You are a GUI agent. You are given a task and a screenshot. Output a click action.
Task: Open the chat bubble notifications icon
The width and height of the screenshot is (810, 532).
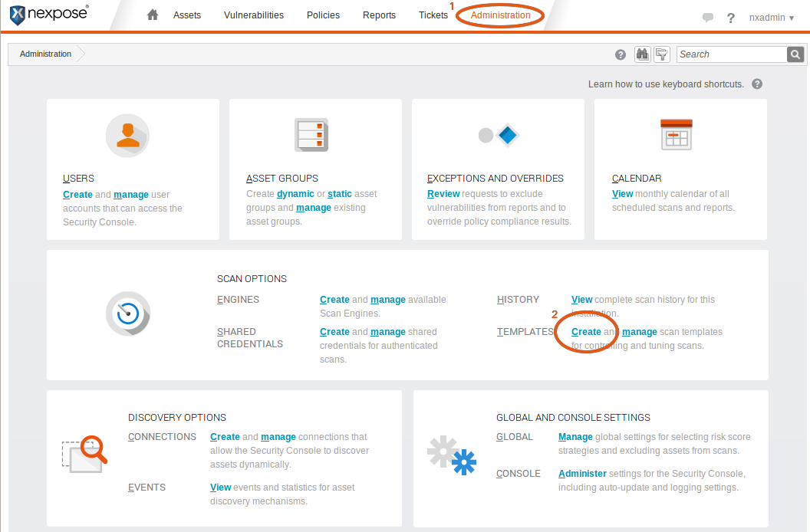(x=707, y=18)
